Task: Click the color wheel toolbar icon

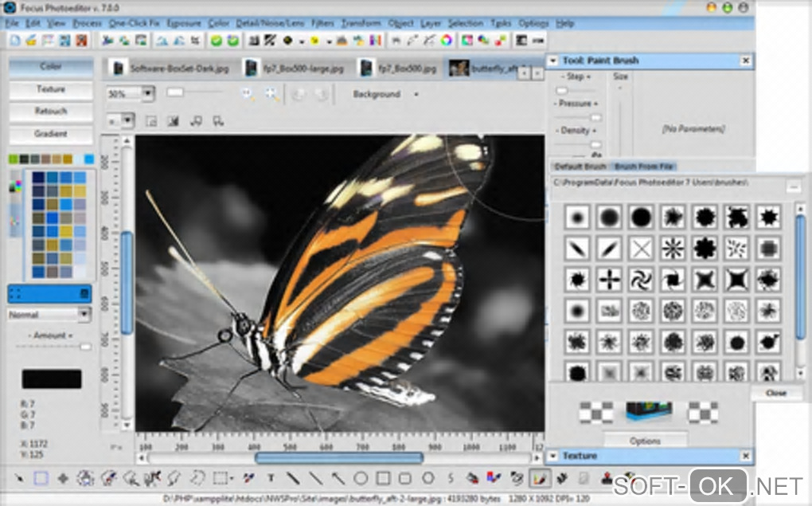Action: pos(447,40)
